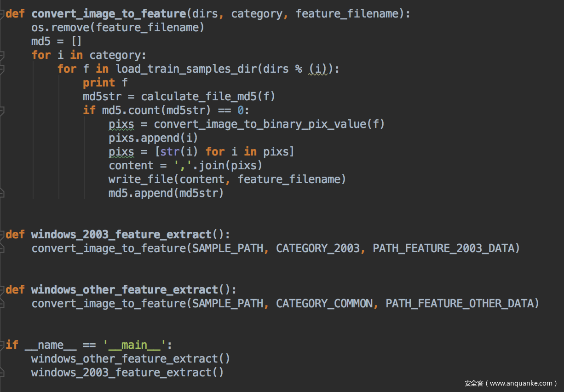The height and width of the screenshot is (392, 564).
Task: Fold the 'for f in load_train_samples_dir' loop
Action: (2, 69)
